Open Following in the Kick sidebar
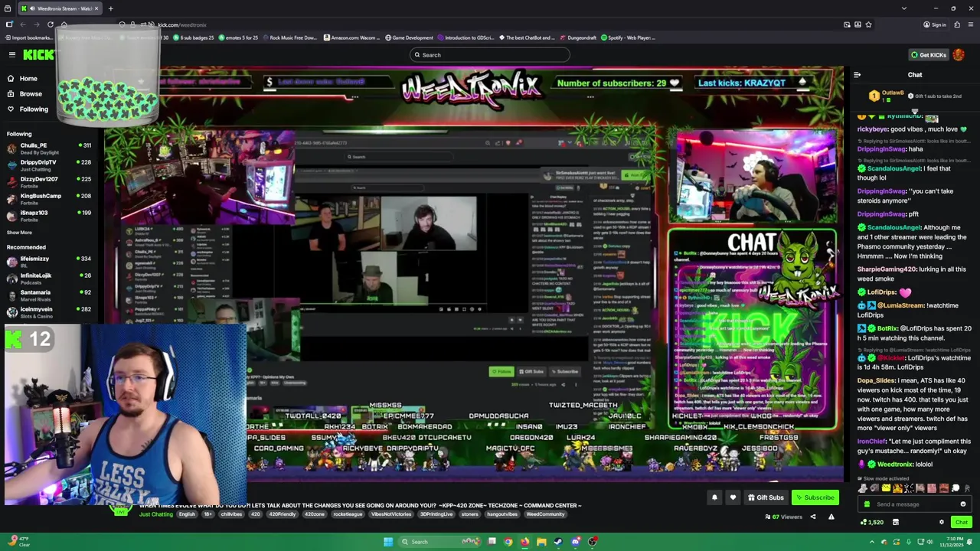This screenshot has height=551, width=980. click(28, 109)
